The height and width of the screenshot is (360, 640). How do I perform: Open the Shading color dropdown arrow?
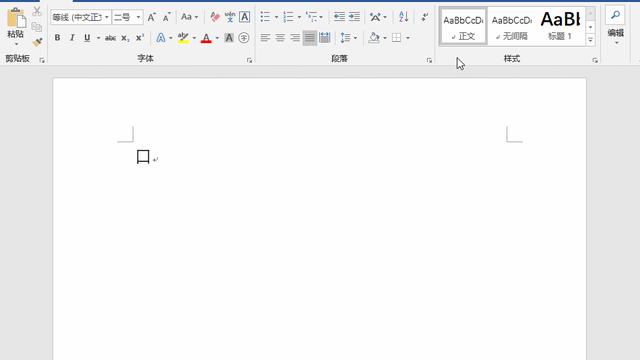385,38
